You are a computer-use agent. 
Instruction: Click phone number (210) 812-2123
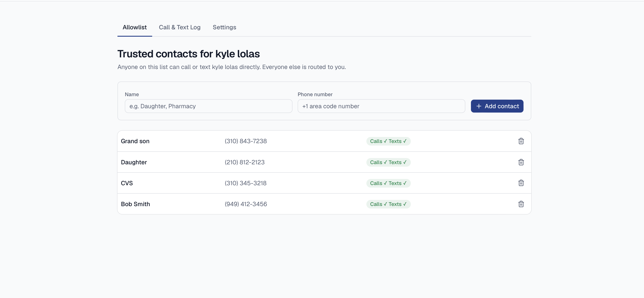pyautogui.click(x=244, y=162)
